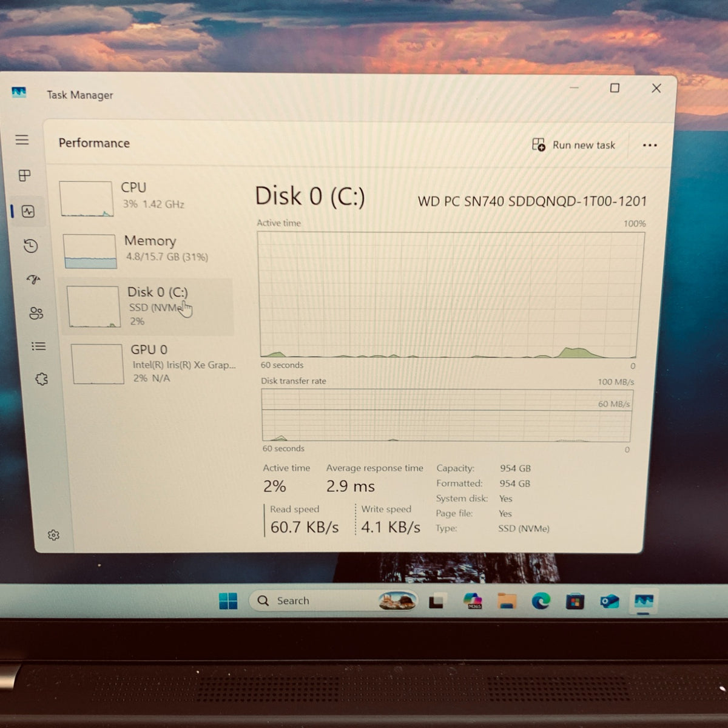Click the Capacity 954 GB value

pos(515,468)
